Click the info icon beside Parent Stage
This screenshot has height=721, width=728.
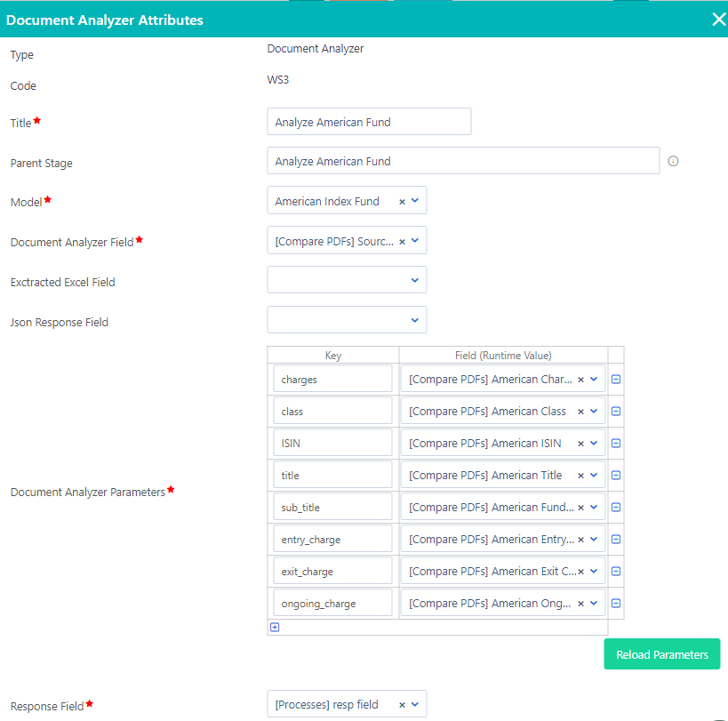coord(673,161)
